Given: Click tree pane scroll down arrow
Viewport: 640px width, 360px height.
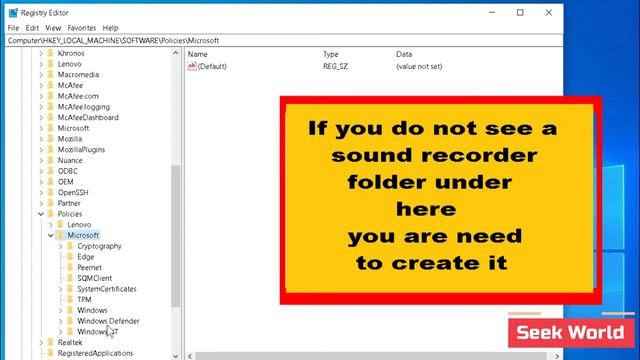Looking at the screenshot, I should coord(176,356).
